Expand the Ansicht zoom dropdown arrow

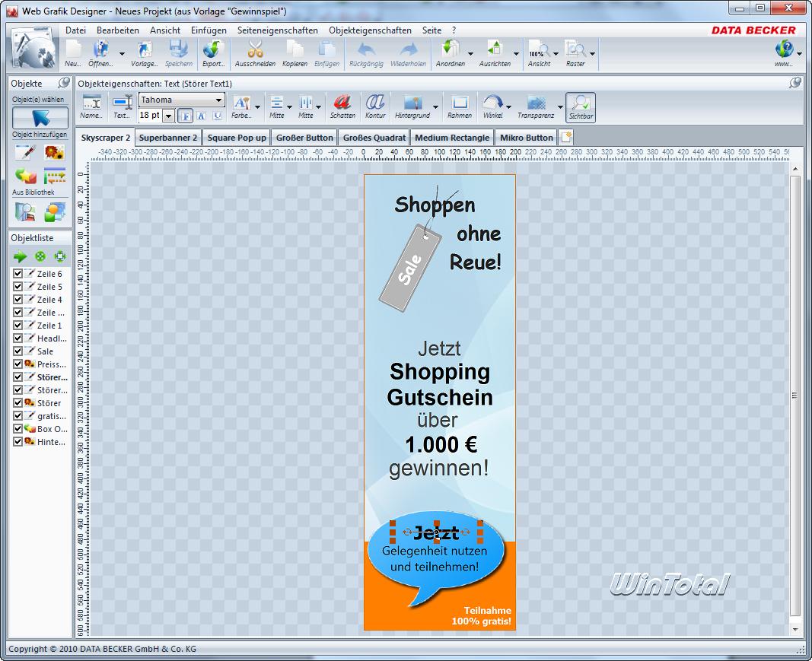556,54
